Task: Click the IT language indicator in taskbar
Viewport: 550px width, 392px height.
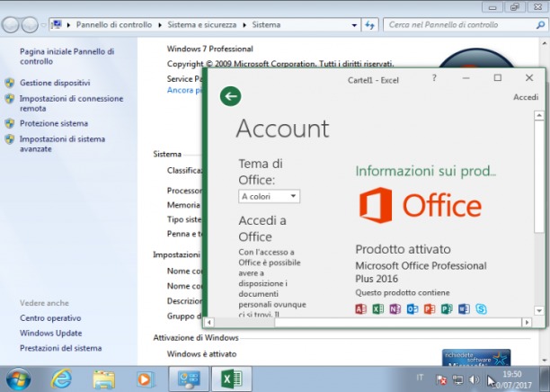Action: [x=420, y=378]
